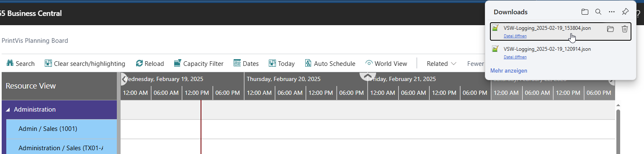Select the Administration / Sales (TX01 resource row

coord(61,147)
